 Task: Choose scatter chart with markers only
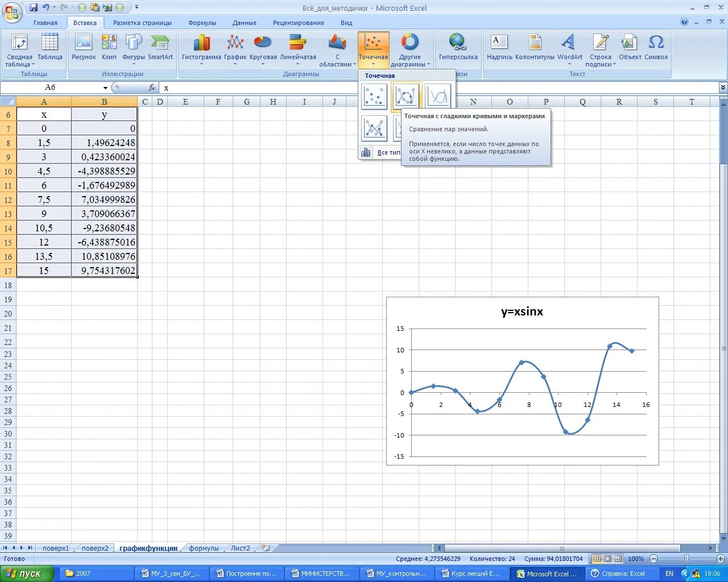[374, 96]
